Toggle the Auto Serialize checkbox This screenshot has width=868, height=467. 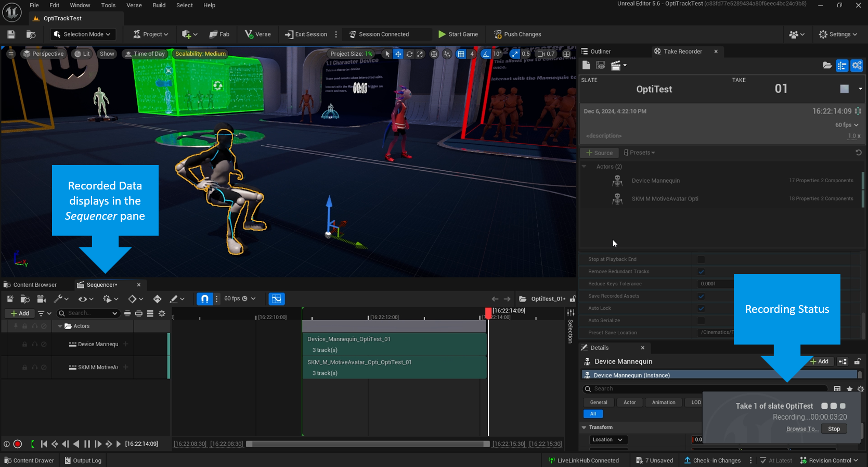701,321
